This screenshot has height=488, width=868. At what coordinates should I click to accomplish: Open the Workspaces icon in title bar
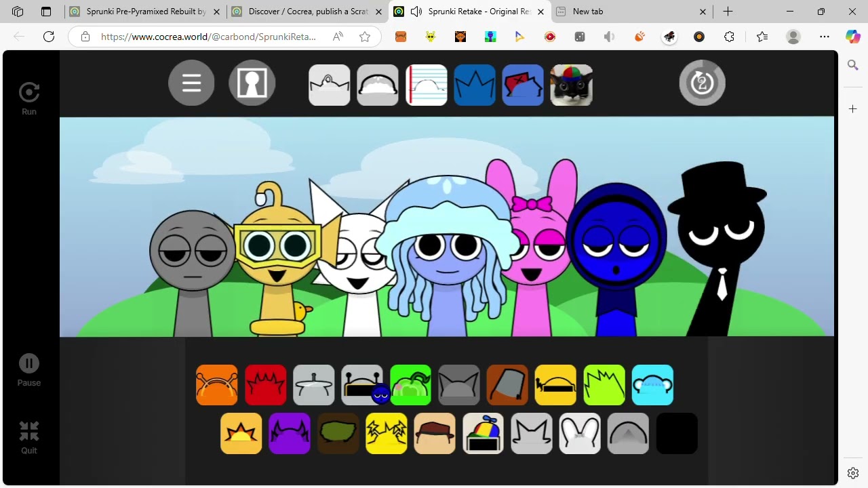click(x=18, y=12)
